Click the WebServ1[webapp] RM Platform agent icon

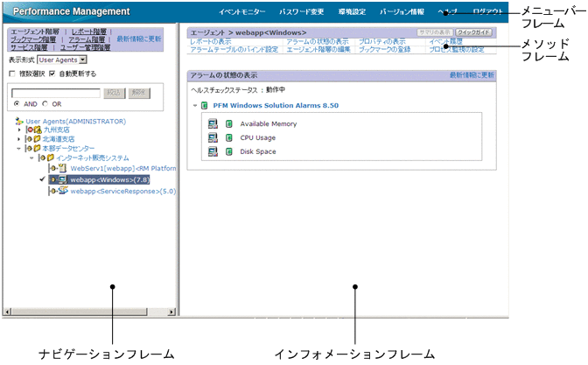[63, 168]
